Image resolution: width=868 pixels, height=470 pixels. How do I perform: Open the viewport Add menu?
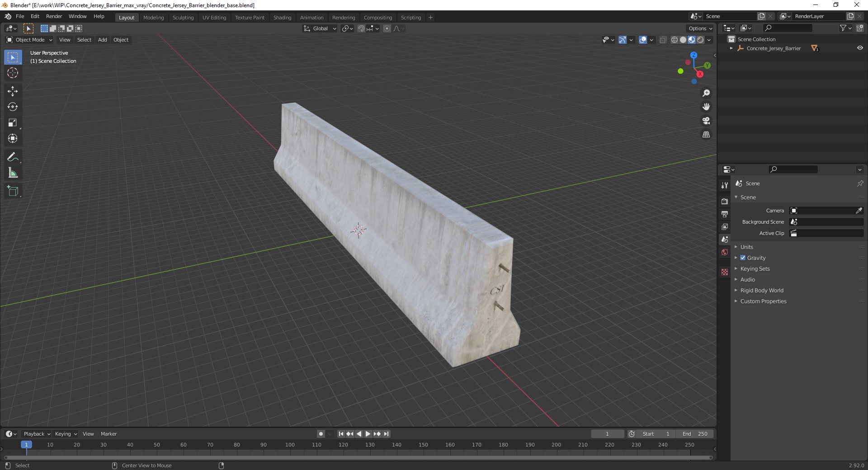click(103, 40)
